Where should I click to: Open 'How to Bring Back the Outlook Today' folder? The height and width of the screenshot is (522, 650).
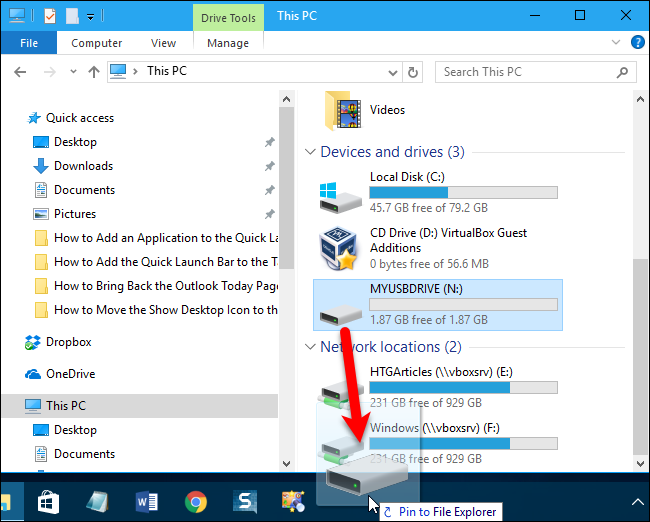click(156, 286)
